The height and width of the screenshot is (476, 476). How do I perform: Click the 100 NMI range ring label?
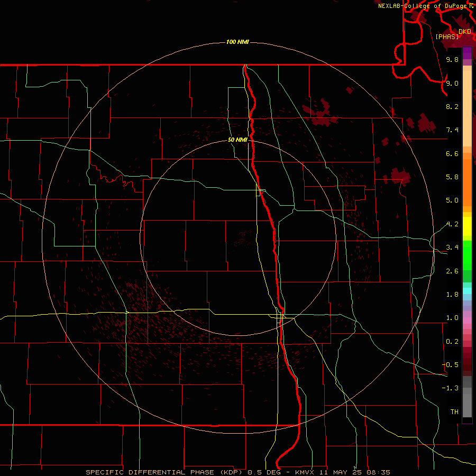(237, 42)
